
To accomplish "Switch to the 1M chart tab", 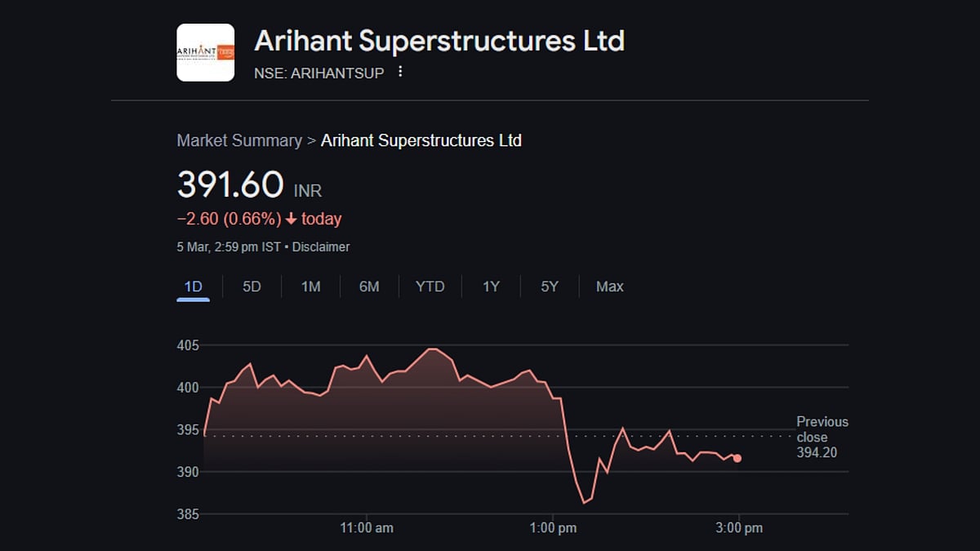I will click(x=310, y=287).
